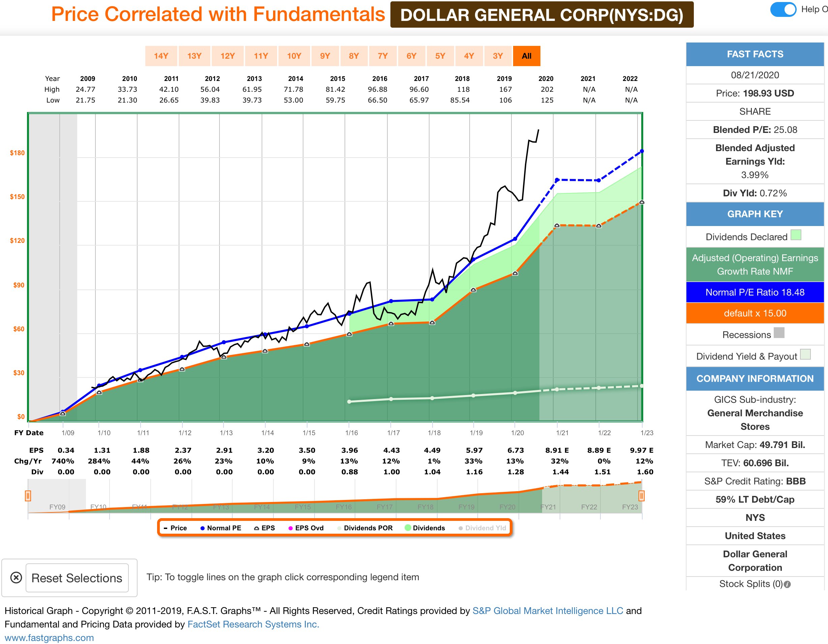828x644 pixels.
Task: Click the Reset Selections X icon
Action: 16,578
